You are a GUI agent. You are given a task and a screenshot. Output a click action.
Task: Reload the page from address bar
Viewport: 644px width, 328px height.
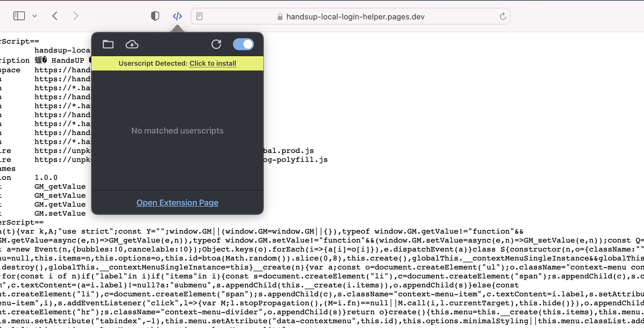[503, 16]
